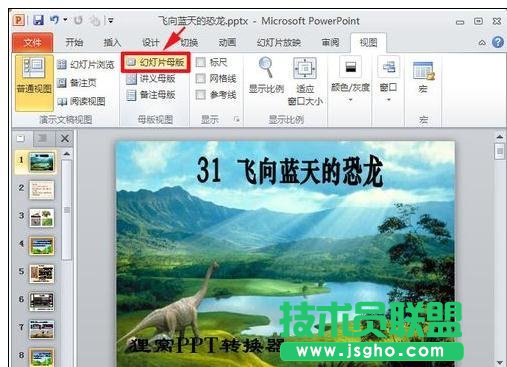The height and width of the screenshot is (367, 507).
Task: Expand the Quick Access Toolbar customize menu
Action: [110, 21]
